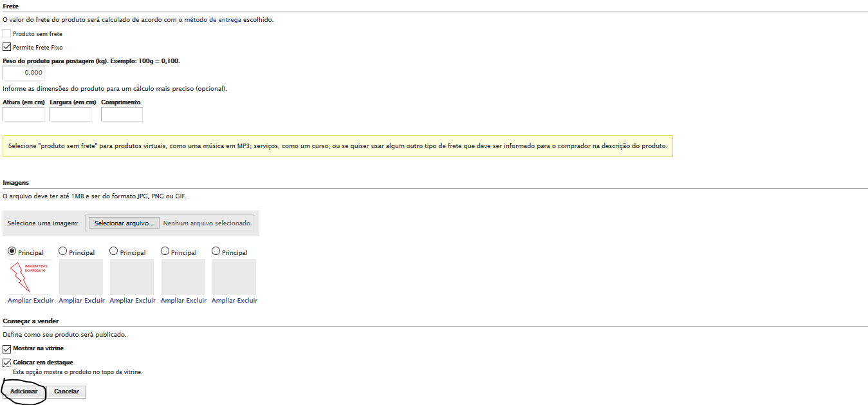
Task: Choose the second Principal radio button
Action: (x=62, y=251)
